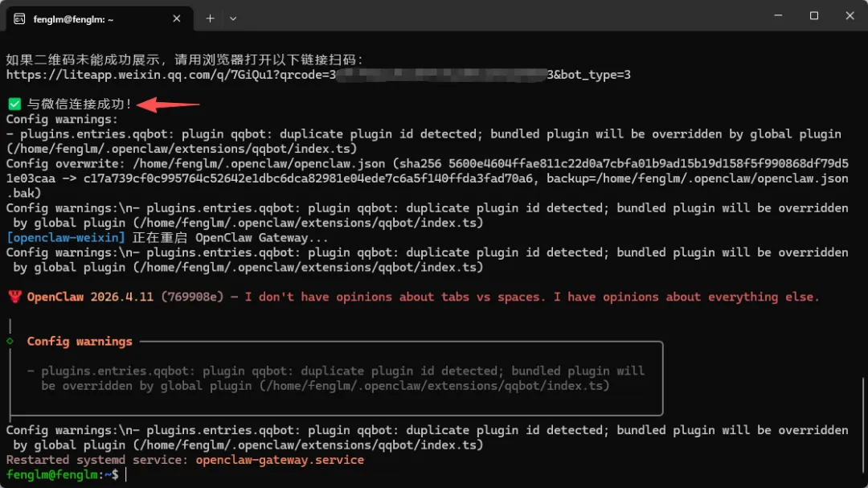Click the green checkmark before the WeChat success message
Viewport: 868px width, 488px height.
(x=14, y=105)
